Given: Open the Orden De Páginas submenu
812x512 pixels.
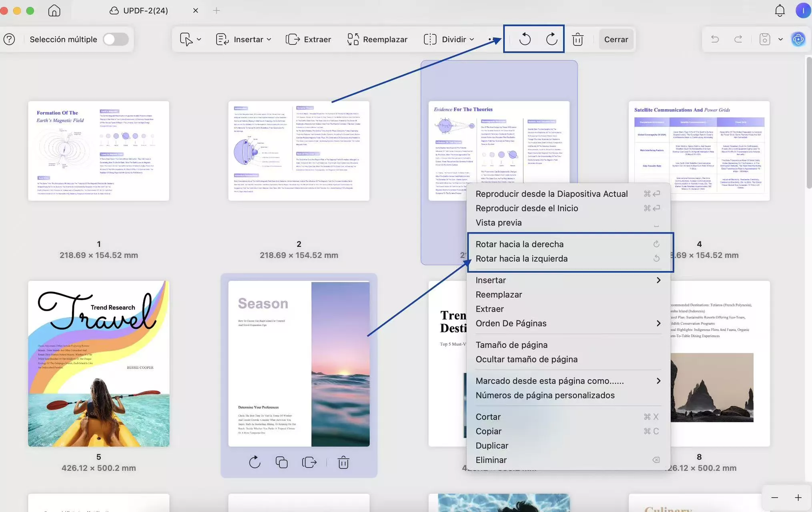Looking at the screenshot, I should (511, 323).
